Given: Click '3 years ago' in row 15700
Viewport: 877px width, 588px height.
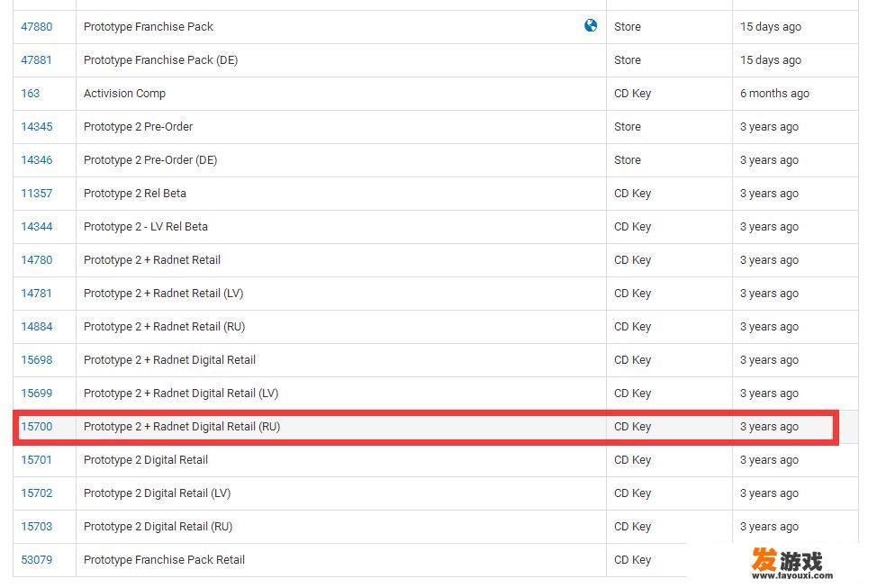Looking at the screenshot, I should tap(769, 426).
